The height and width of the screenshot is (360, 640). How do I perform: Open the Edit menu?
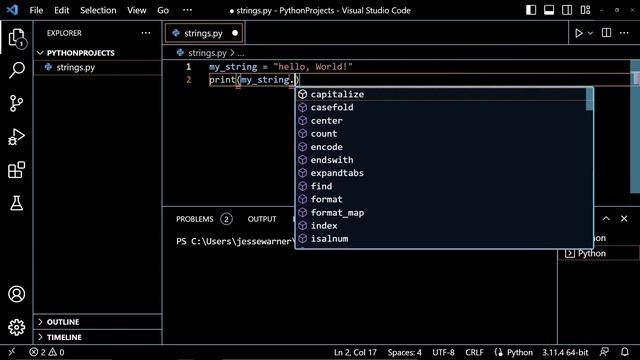pos(62,10)
